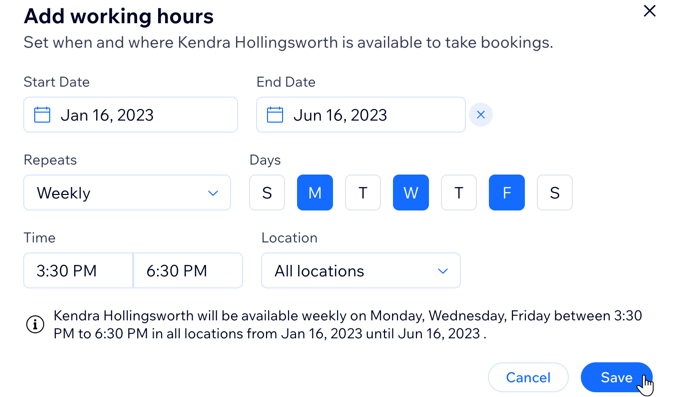Click the Start Date calendar icon

point(42,115)
